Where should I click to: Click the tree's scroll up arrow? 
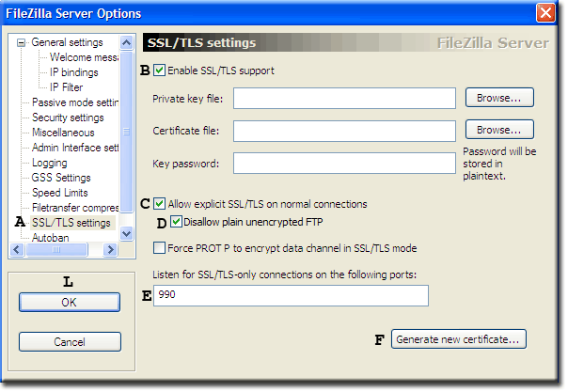(x=126, y=43)
